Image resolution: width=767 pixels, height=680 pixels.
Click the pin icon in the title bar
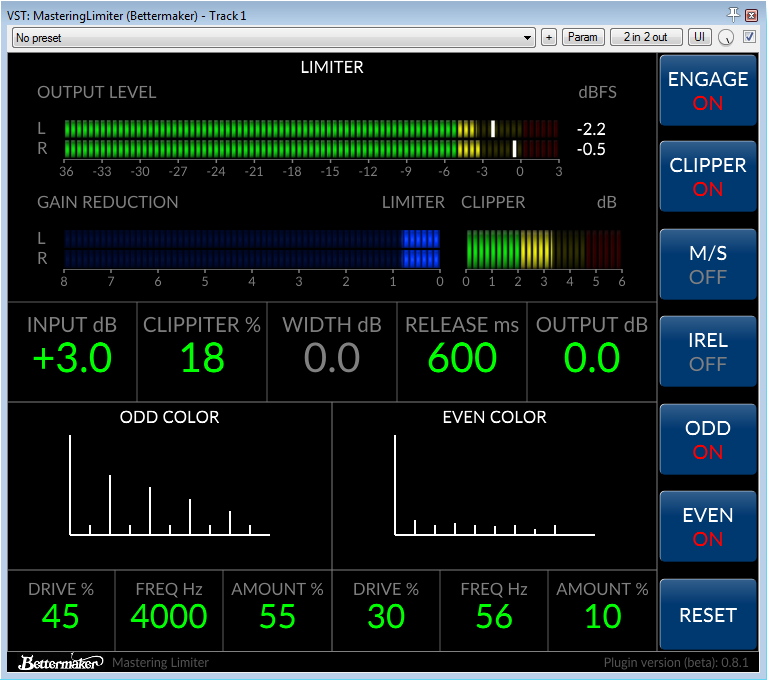(733, 14)
